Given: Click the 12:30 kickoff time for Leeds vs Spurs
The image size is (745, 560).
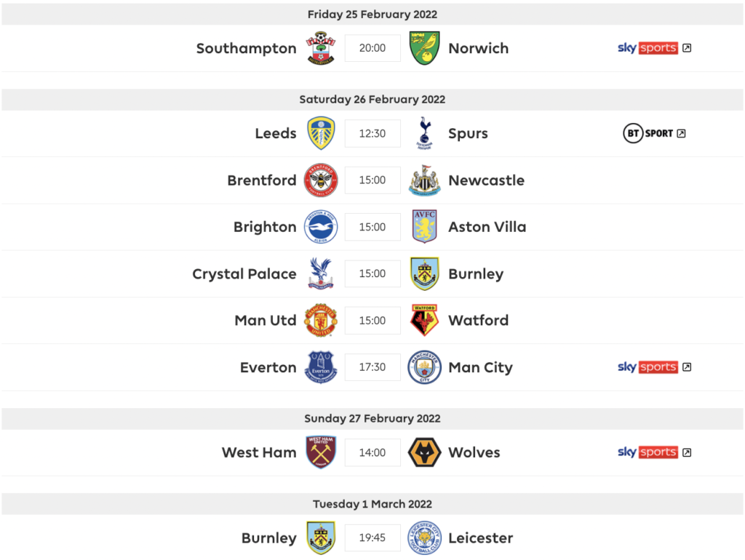Looking at the screenshot, I should (372, 133).
